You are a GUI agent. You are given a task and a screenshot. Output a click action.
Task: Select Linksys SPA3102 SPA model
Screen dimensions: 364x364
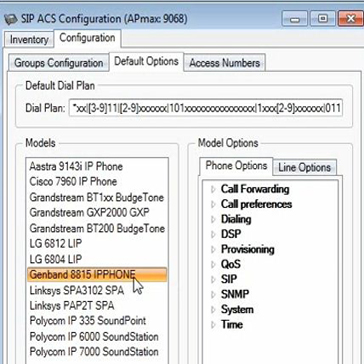point(97,290)
